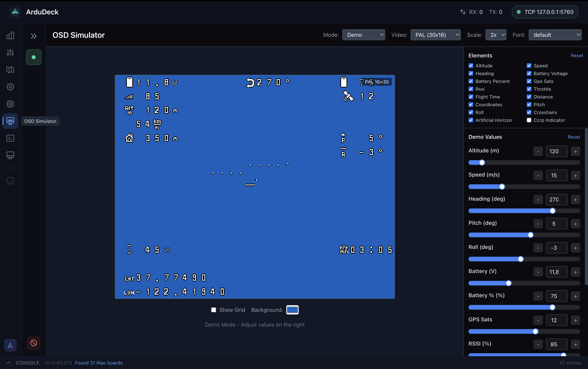Click the red prohibited circle icon

point(34,343)
